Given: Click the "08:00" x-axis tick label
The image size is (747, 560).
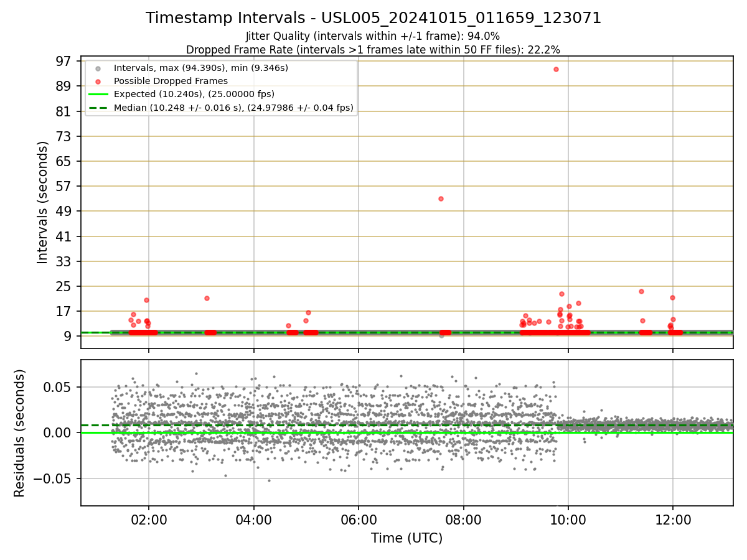Looking at the screenshot, I should [x=463, y=520].
